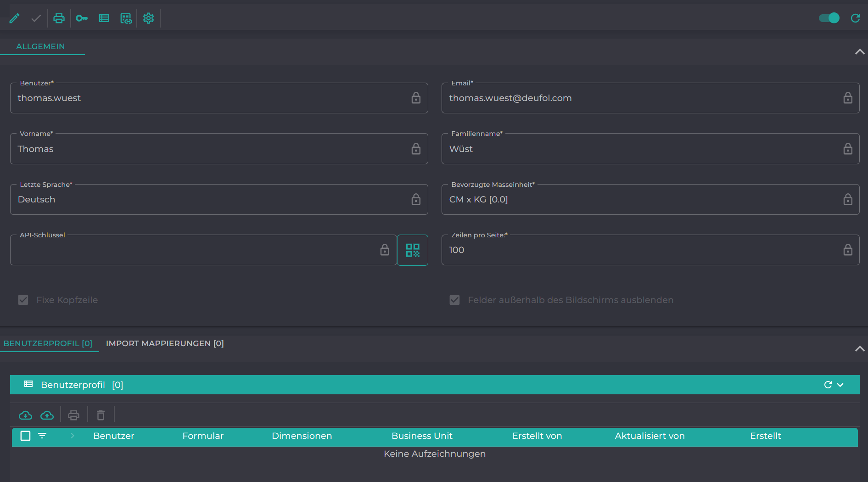868x482 pixels.
Task: Open the Letzte Sprache Deutsch field
Action: tap(219, 199)
